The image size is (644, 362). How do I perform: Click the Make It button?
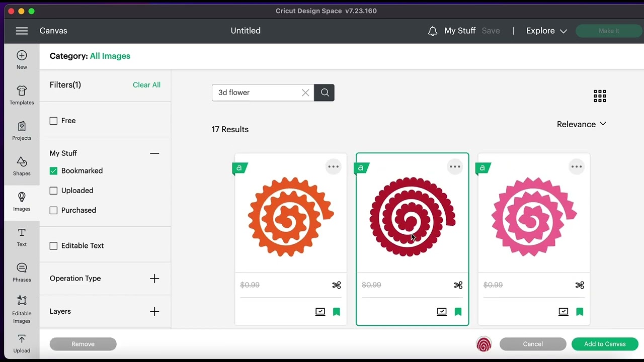[x=609, y=31]
